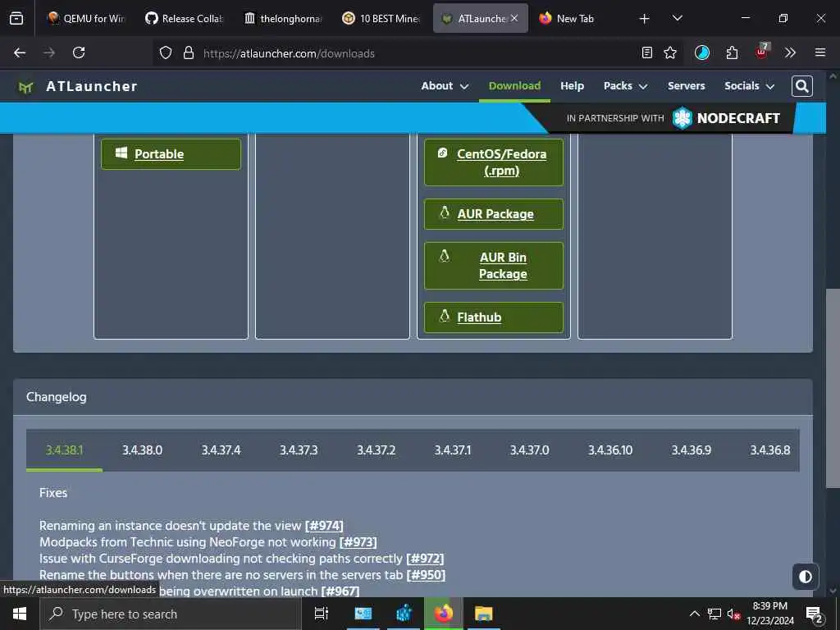840x630 pixels.
Task: Select changelog version 3.4.38.1 tab
Action: (x=64, y=450)
